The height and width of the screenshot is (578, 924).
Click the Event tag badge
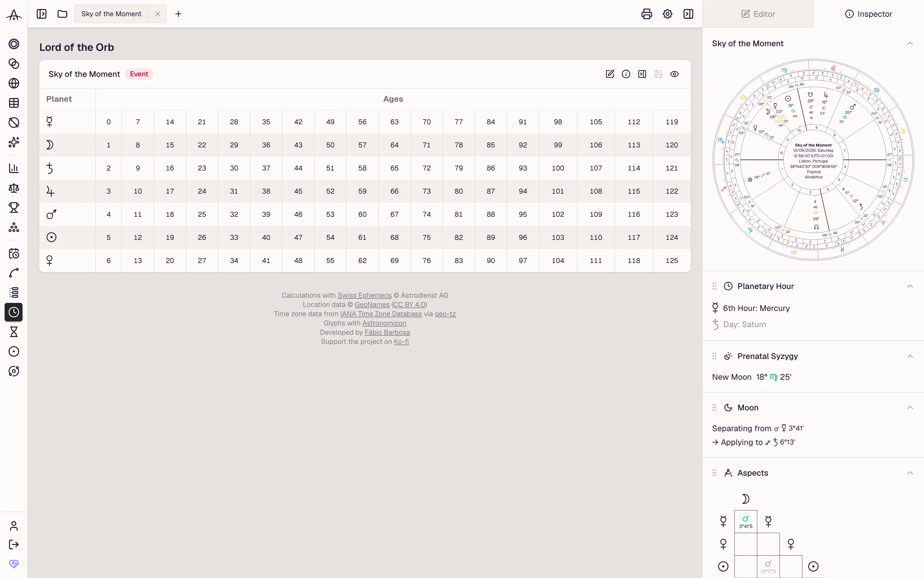(139, 74)
